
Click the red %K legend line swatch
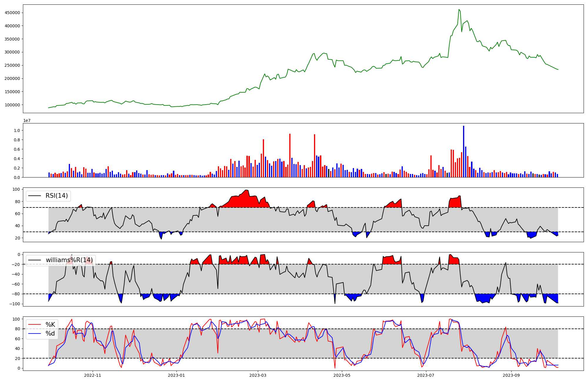(34, 325)
